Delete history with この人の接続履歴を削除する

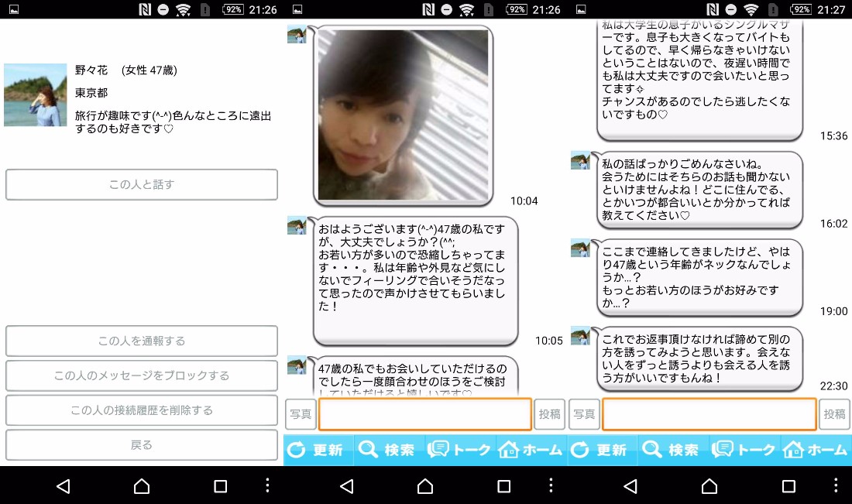pos(141,410)
